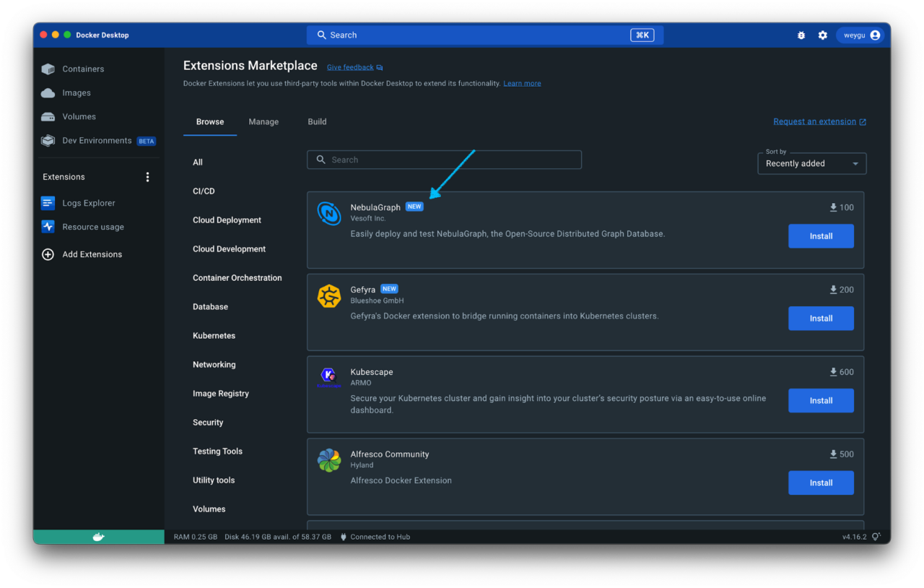924x588 pixels.
Task: Open Dev Environments from the sidebar
Action: pos(96,140)
